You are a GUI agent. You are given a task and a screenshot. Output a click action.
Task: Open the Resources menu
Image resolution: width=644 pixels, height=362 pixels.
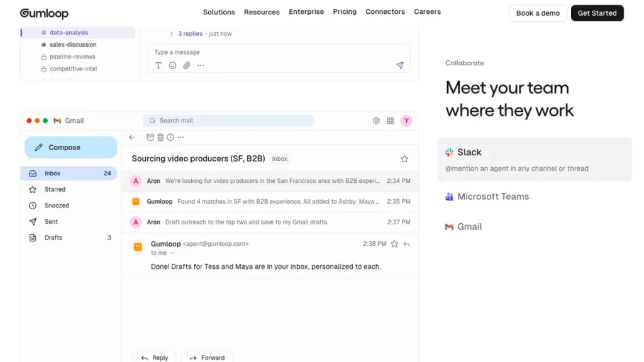tap(262, 12)
